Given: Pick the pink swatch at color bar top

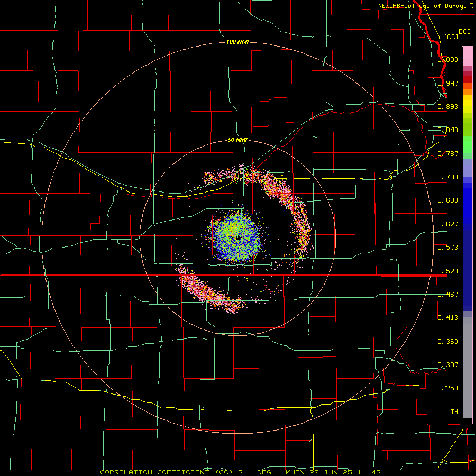Looking at the screenshot, I should pyautogui.click(x=467, y=57).
